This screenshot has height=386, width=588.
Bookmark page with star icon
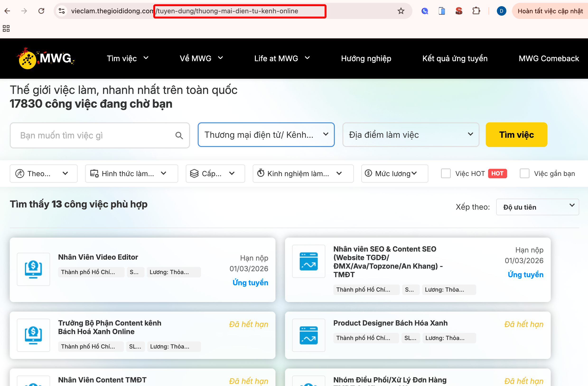pyautogui.click(x=401, y=11)
